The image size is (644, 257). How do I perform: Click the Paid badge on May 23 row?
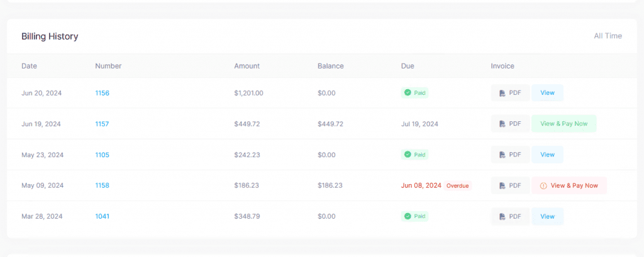(415, 155)
